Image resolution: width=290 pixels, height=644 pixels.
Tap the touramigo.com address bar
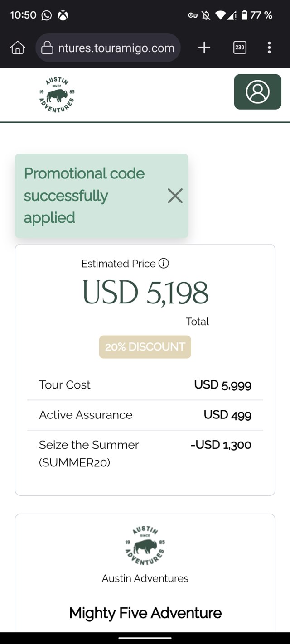116,48
